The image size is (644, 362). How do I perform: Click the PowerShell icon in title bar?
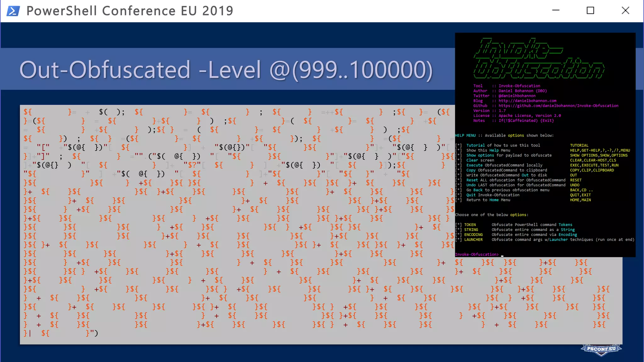13,11
